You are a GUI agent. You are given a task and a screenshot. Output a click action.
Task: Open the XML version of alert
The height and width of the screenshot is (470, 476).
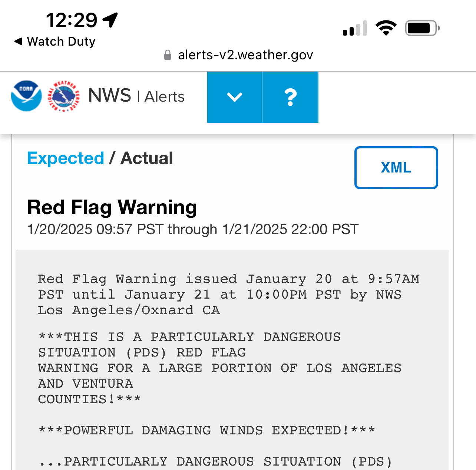(x=396, y=168)
